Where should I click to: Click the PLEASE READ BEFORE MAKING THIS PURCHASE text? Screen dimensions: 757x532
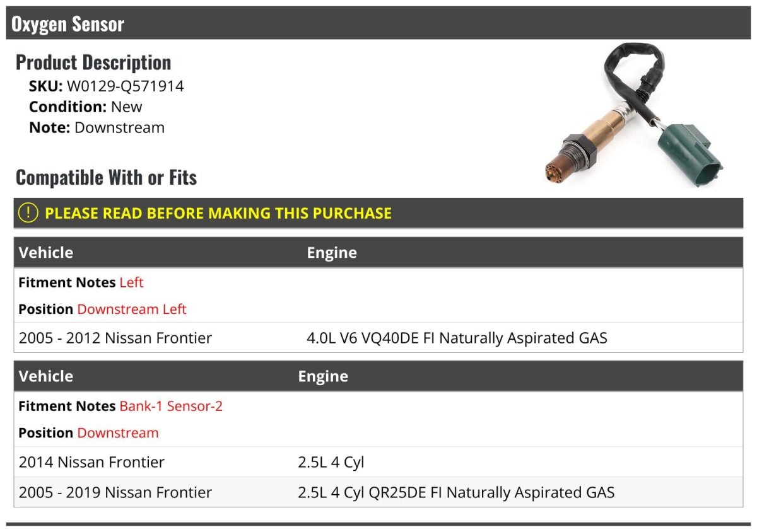pos(218,213)
